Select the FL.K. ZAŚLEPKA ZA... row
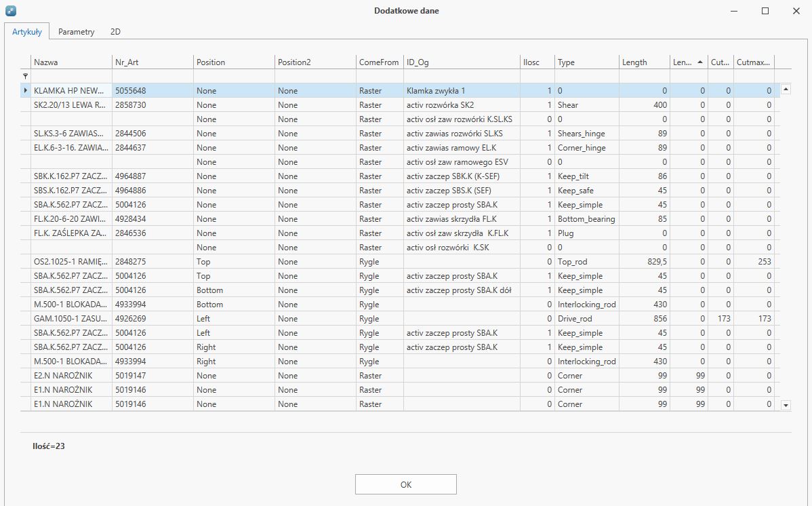 tap(400, 233)
